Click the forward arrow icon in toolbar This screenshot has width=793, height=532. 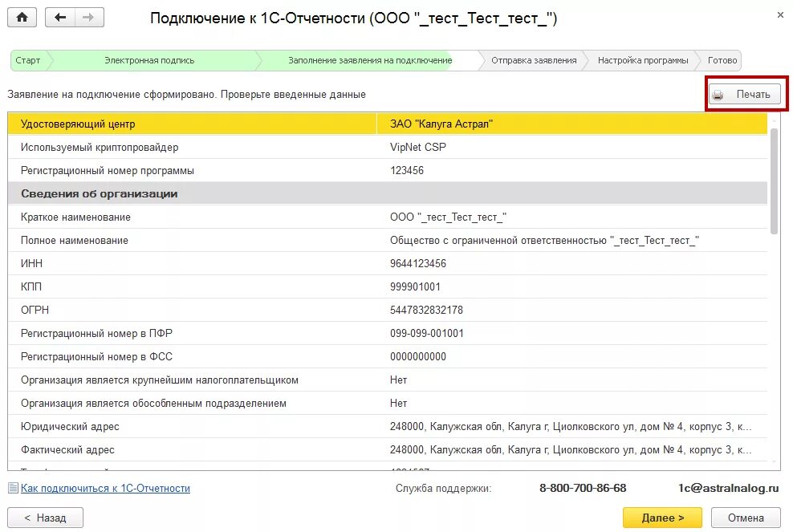coord(88,18)
